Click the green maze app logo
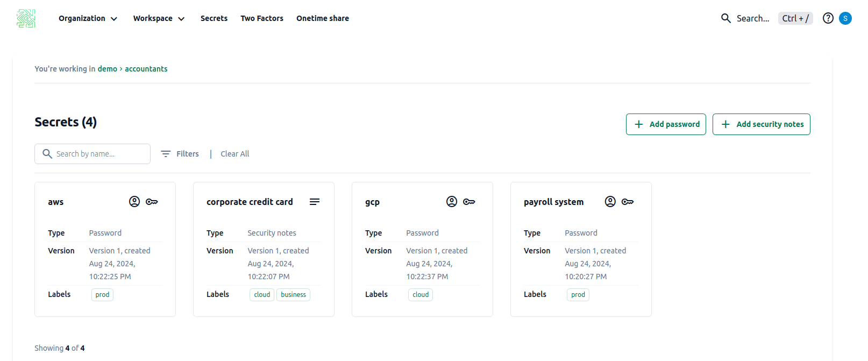868x361 pixels. [26, 18]
